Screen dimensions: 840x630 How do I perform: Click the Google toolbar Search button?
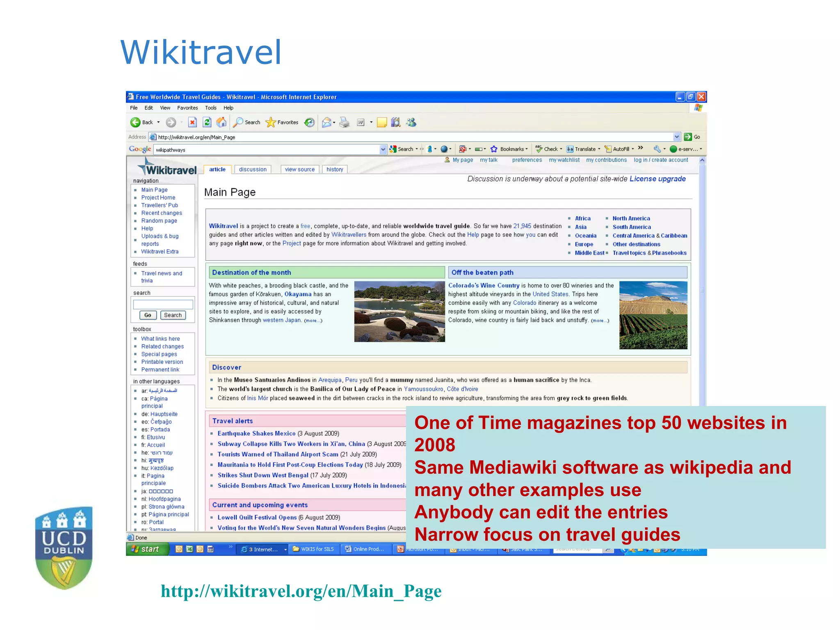(x=401, y=149)
